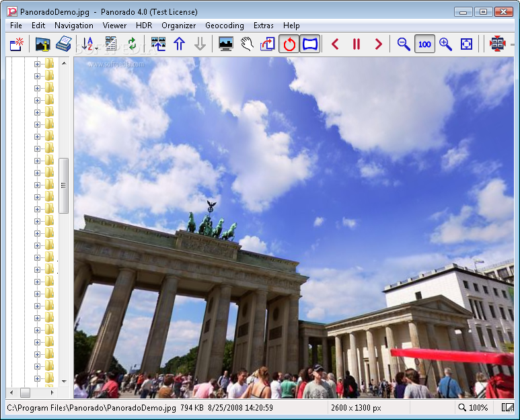Viewport: 520px width, 420px height.
Task: Go to parent folder thumbnails icon
Action: [158, 44]
